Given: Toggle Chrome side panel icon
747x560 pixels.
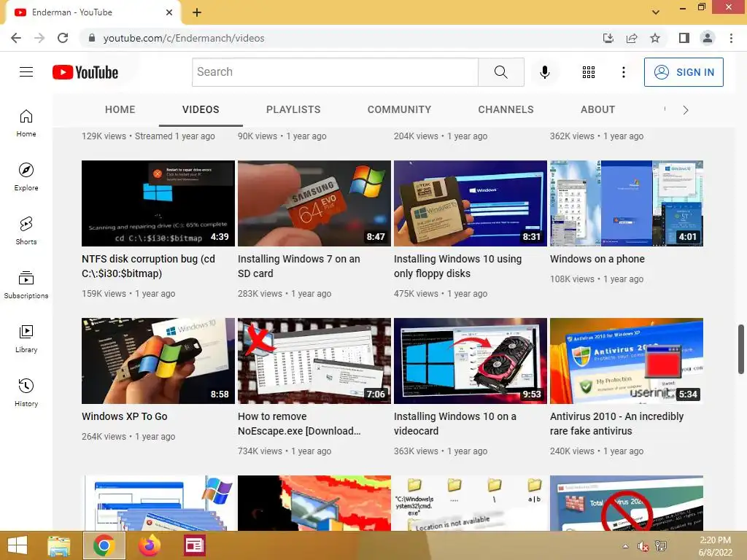Looking at the screenshot, I should click(684, 38).
